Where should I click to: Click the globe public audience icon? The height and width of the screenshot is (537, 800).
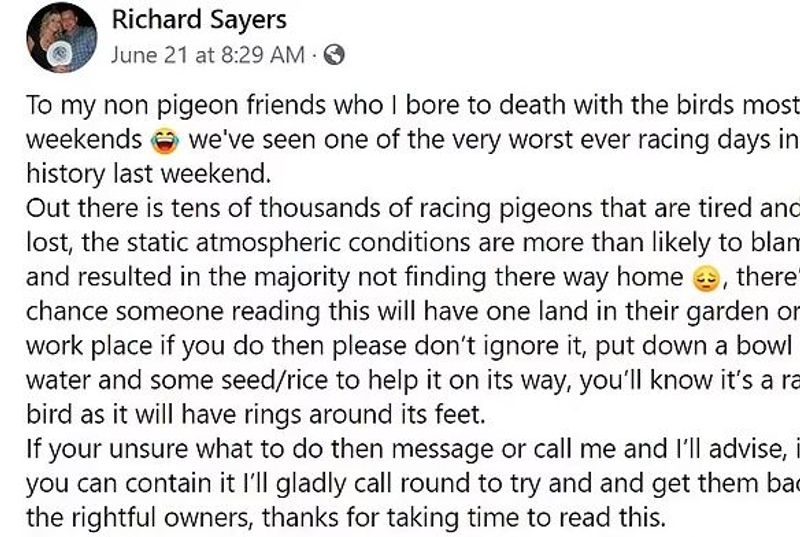pyautogui.click(x=334, y=55)
